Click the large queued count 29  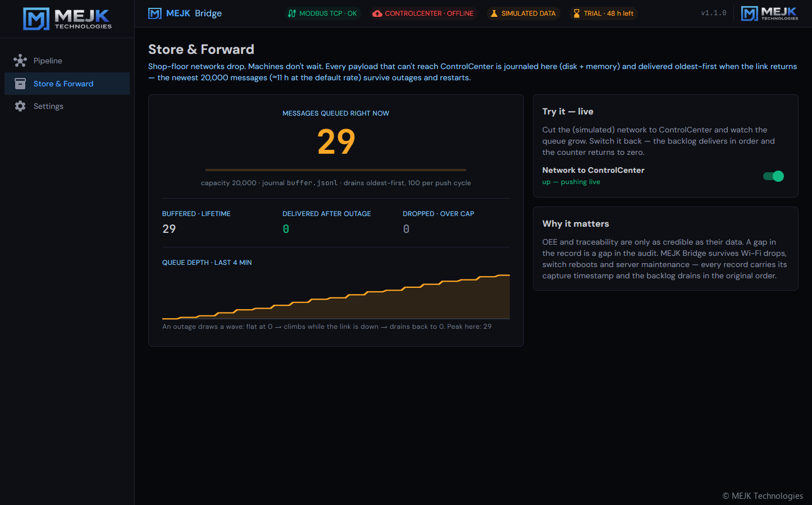point(336,142)
